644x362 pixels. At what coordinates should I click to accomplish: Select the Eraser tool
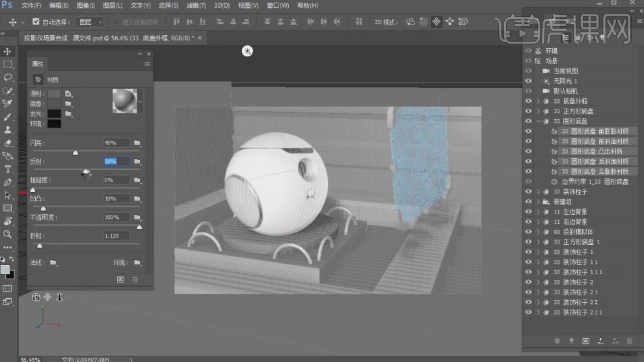pos(7,143)
